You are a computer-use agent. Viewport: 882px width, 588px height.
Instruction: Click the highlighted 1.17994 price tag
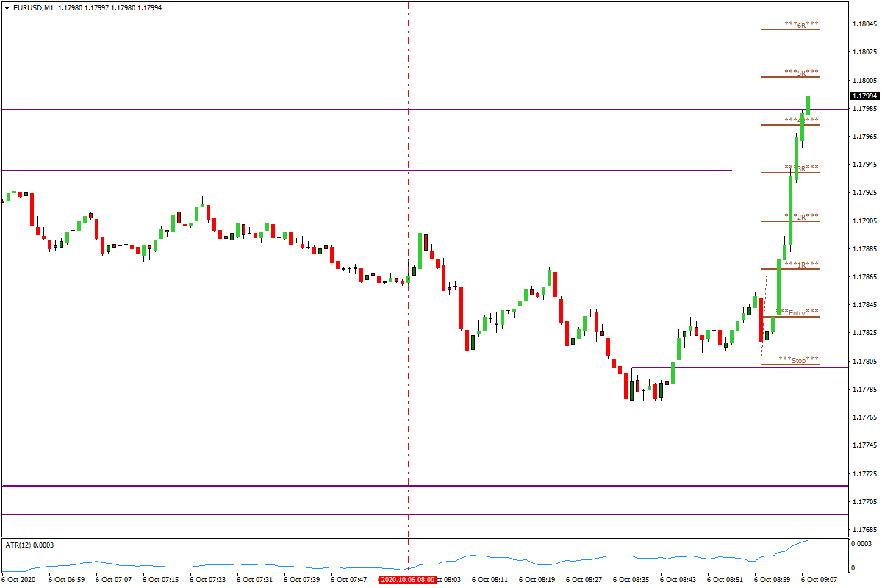(864, 95)
